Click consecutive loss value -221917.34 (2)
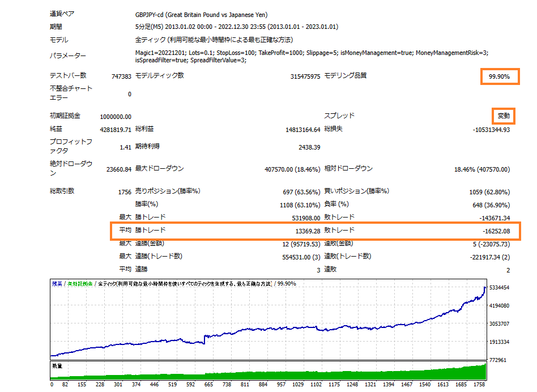The width and height of the screenshot is (537, 392). click(x=490, y=257)
